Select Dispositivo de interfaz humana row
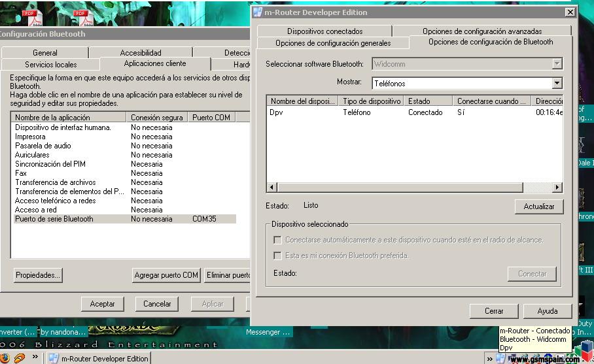594x364 pixels. 125,127
